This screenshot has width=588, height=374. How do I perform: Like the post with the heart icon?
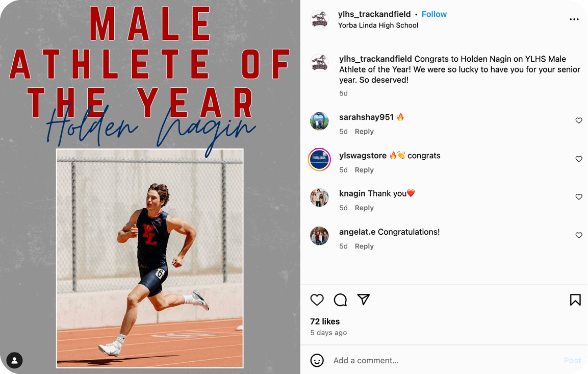[x=317, y=300]
